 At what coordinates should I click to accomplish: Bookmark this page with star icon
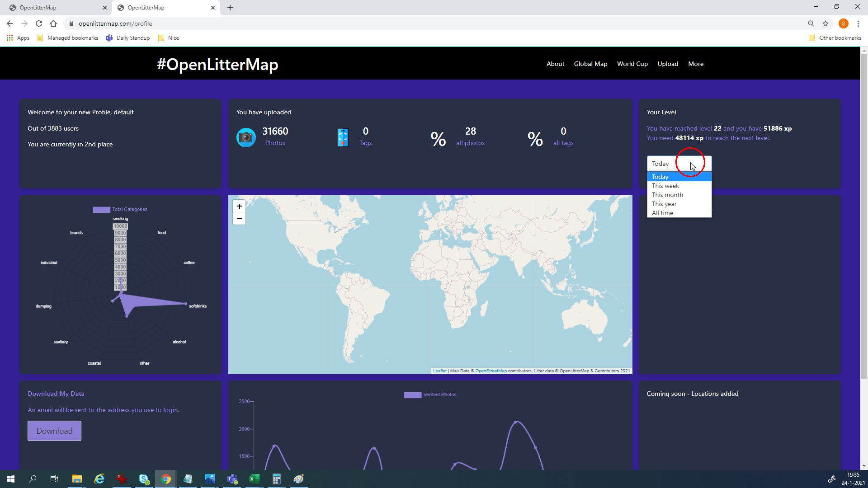point(826,23)
